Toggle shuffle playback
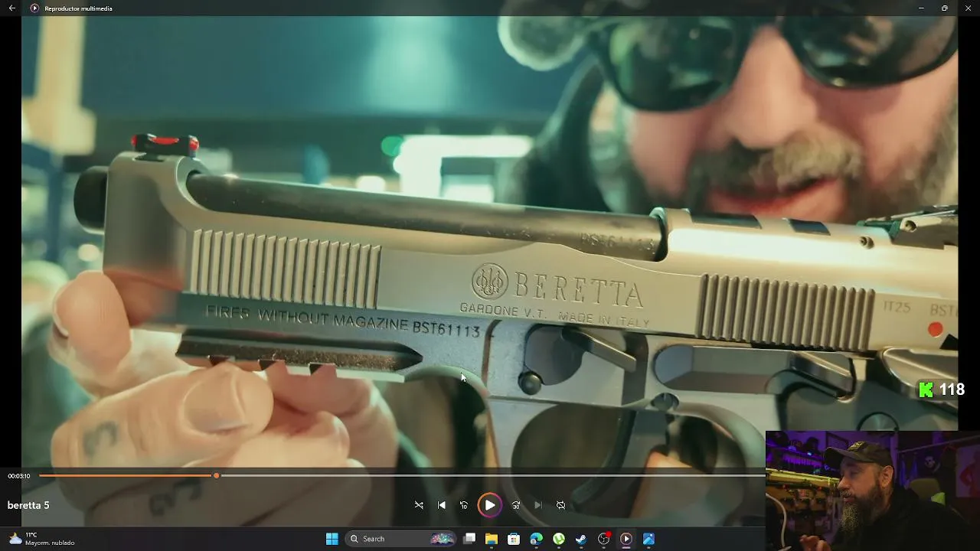The height and width of the screenshot is (551, 980). [419, 505]
